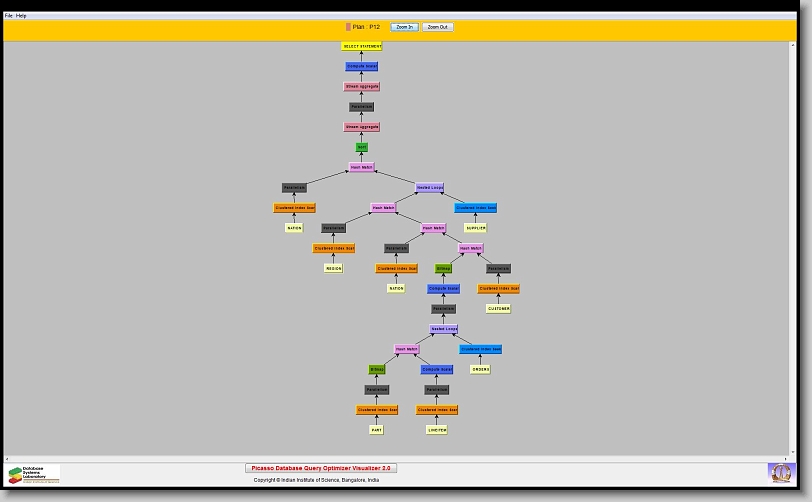Image resolution: width=812 pixels, height=502 pixels.
Task: Open the File menu
Action: point(9,16)
